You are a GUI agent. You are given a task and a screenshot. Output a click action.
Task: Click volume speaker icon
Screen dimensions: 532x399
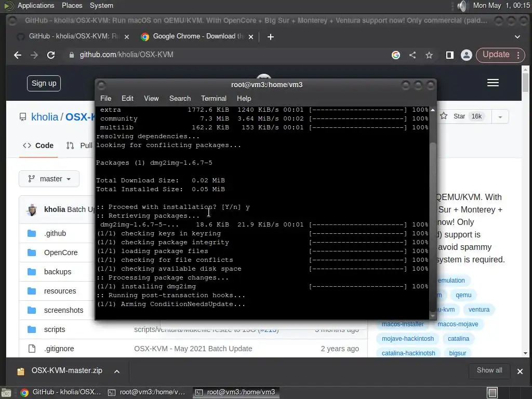(462, 6)
